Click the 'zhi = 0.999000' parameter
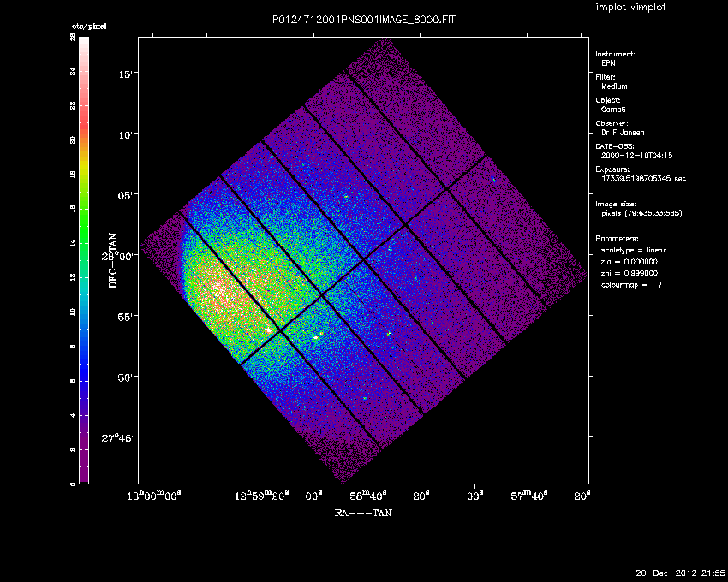Screen dimensions: 728x582 tap(630, 273)
